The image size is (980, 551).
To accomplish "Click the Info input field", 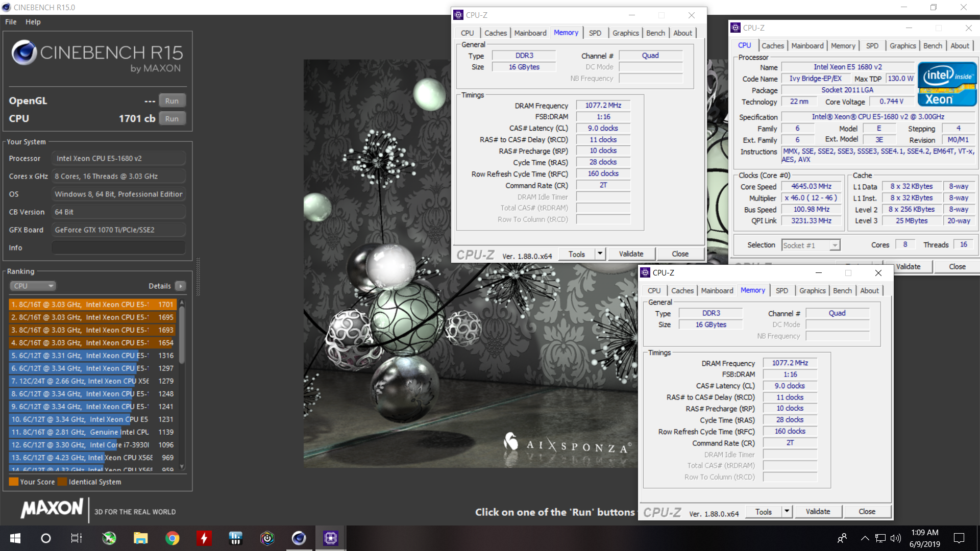I will pyautogui.click(x=118, y=247).
